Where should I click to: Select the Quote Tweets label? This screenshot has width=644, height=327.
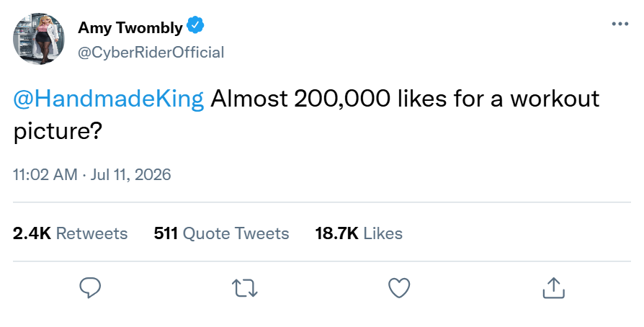coord(236,233)
